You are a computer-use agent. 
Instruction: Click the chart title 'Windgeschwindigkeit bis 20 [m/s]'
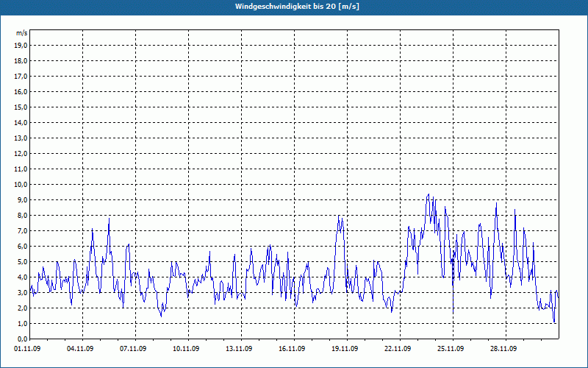coord(297,7)
